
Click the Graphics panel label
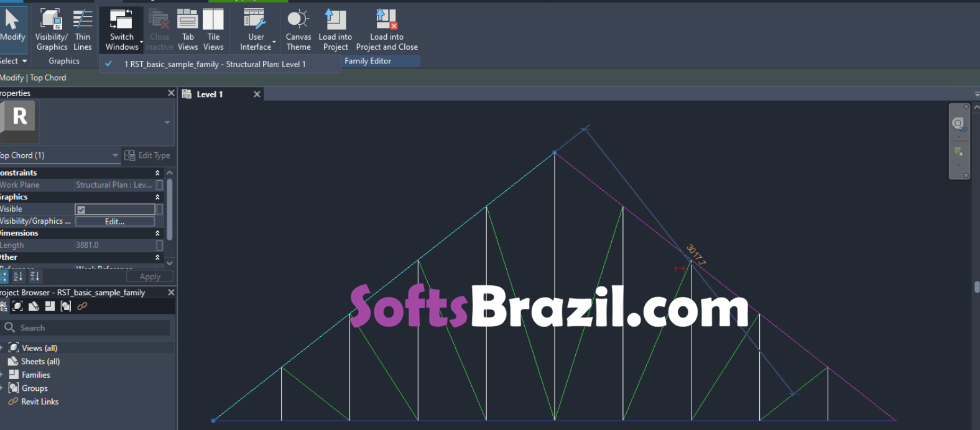64,61
